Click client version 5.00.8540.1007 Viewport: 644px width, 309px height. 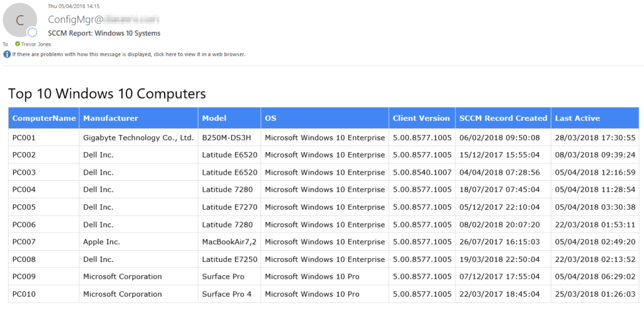[422, 172]
